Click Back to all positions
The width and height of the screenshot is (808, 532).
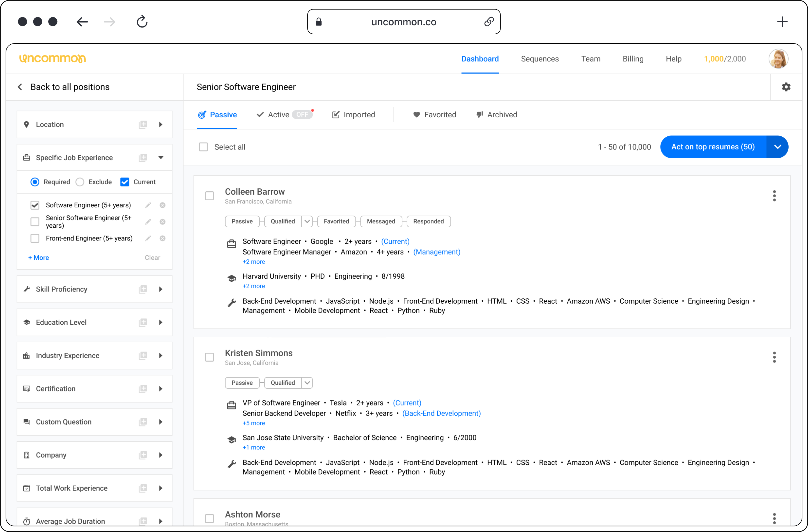pyautogui.click(x=63, y=87)
